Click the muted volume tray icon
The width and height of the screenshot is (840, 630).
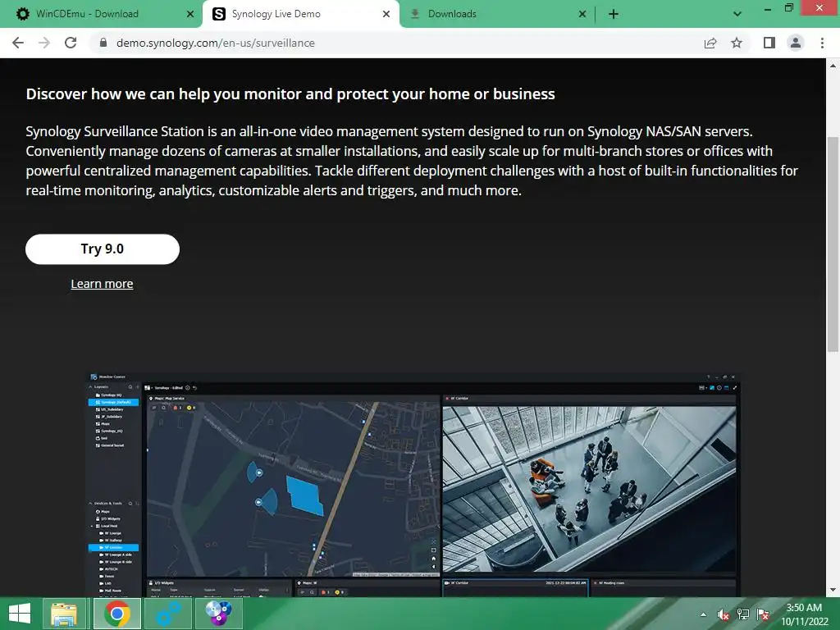(x=724, y=614)
